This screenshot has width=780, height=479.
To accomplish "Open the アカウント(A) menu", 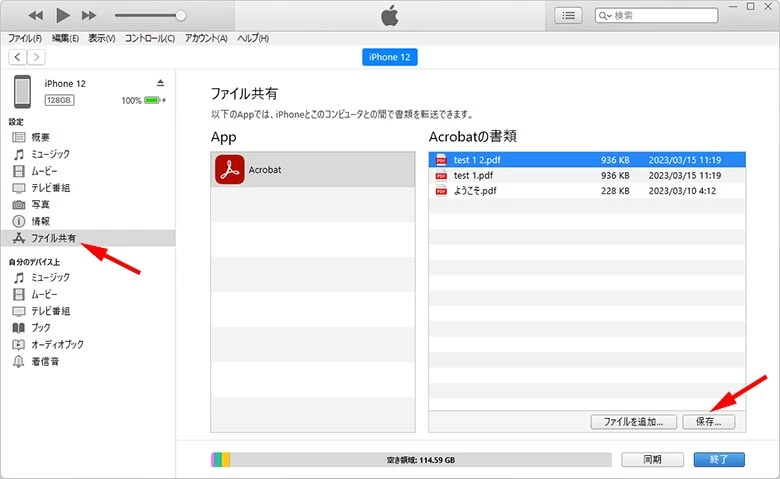I will coord(206,38).
